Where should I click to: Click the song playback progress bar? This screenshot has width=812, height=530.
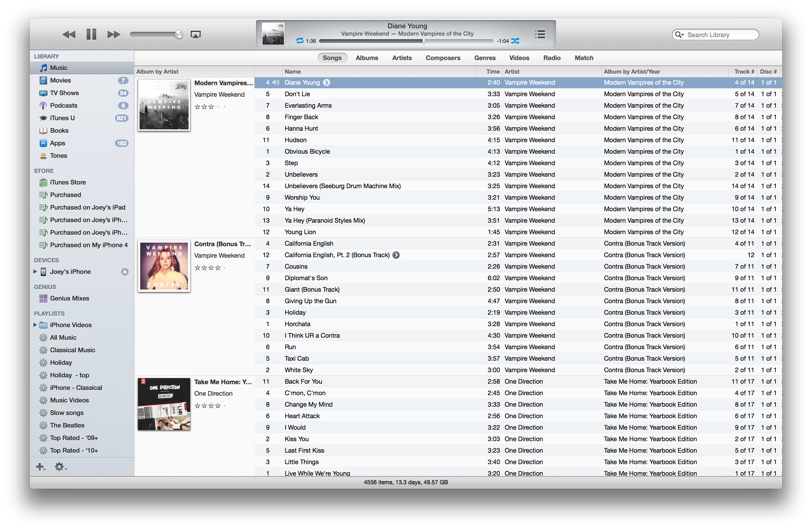pos(406,41)
